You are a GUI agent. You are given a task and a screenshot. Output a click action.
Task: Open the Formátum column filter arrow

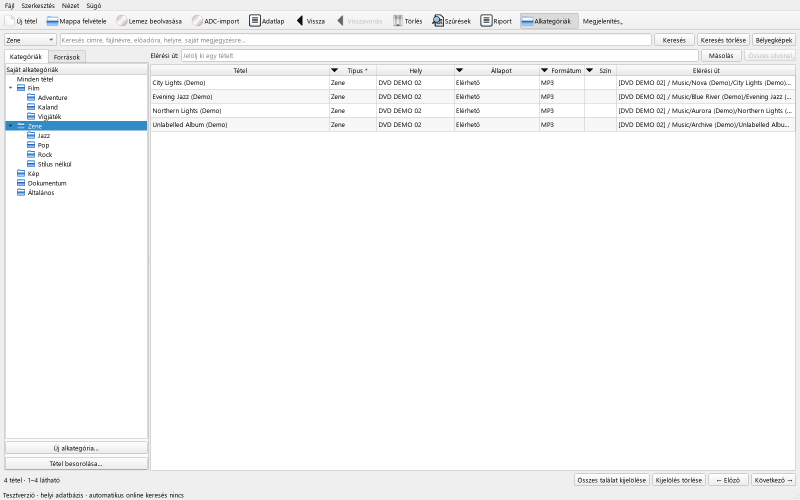tap(544, 70)
